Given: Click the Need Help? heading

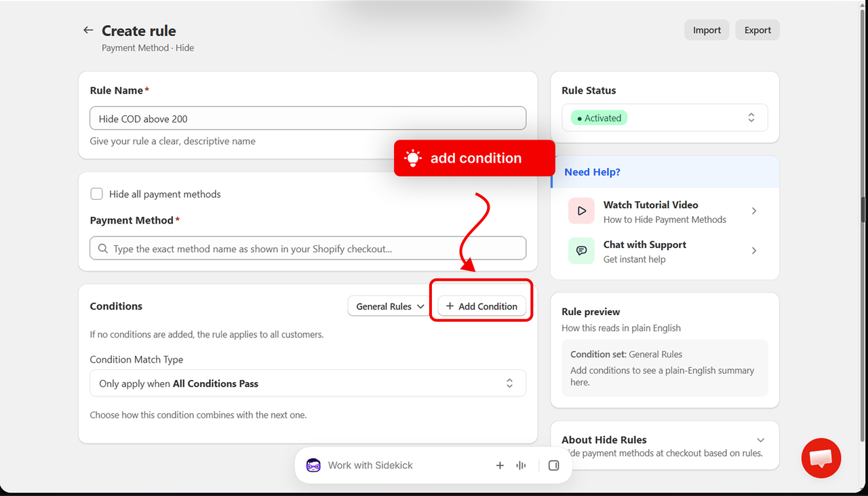Looking at the screenshot, I should click(x=592, y=172).
